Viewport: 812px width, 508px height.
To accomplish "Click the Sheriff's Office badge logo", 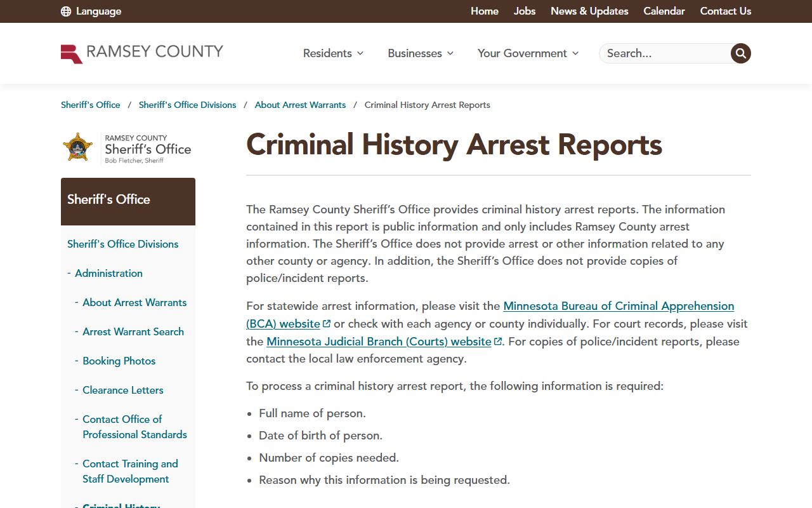I will tap(128, 149).
